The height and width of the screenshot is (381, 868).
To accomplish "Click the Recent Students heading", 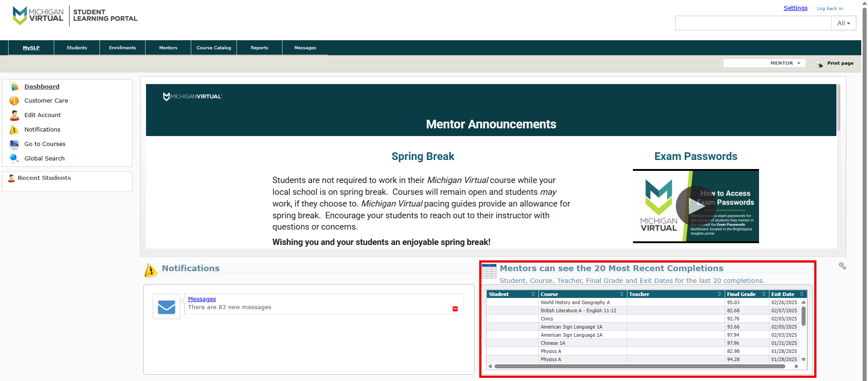I will (x=44, y=178).
